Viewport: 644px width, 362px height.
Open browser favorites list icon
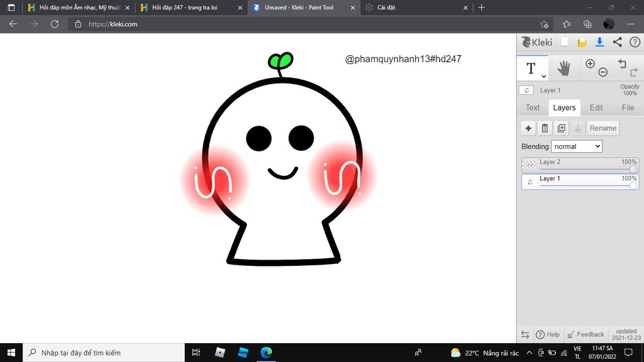pyautogui.click(x=567, y=25)
